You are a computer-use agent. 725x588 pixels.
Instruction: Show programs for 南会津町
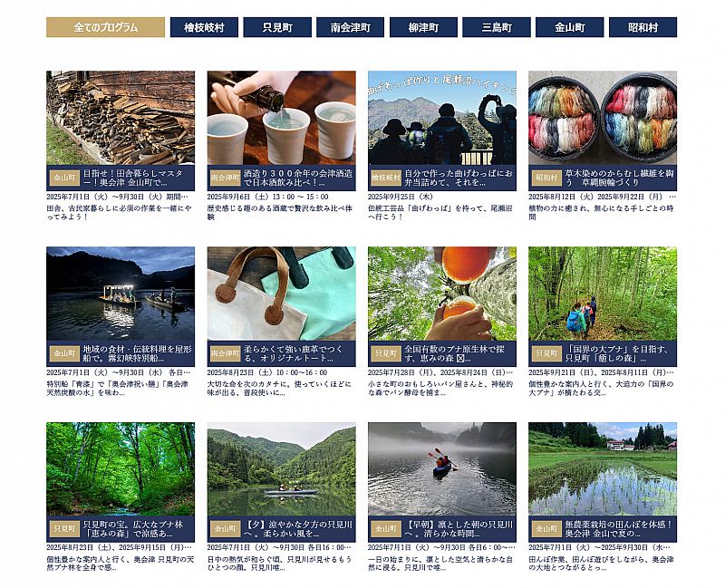click(350, 27)
